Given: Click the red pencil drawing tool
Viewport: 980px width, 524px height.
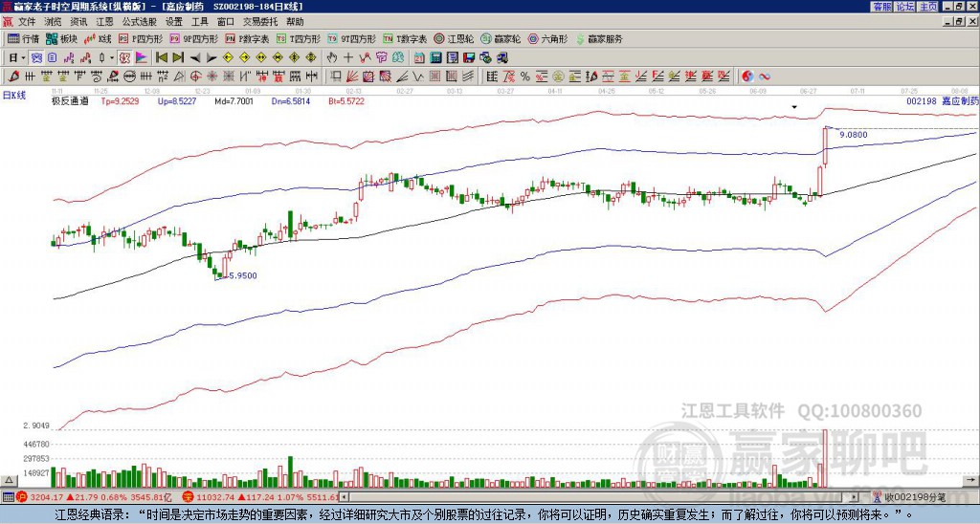Looking at the screenshot, I should (x=13, y=76).
